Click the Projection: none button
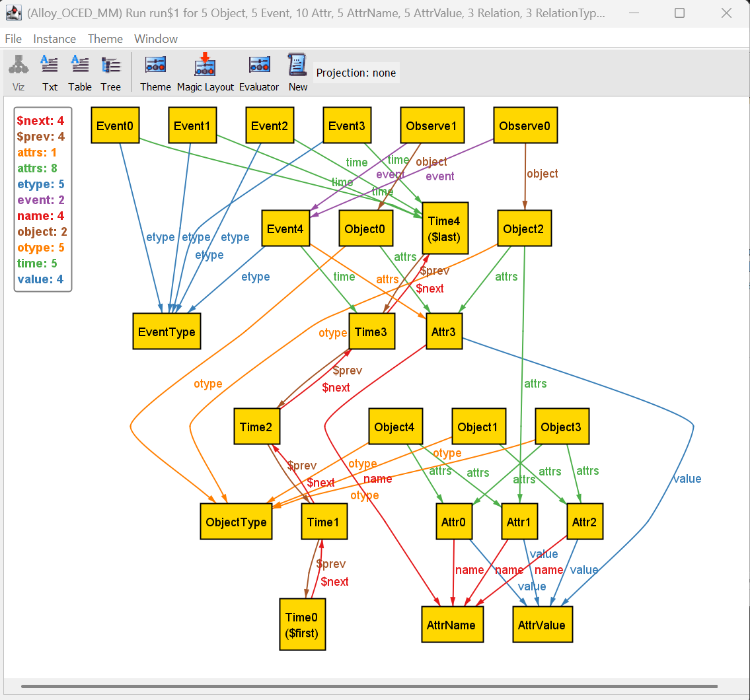750x700 pixels. pos(356,73)
